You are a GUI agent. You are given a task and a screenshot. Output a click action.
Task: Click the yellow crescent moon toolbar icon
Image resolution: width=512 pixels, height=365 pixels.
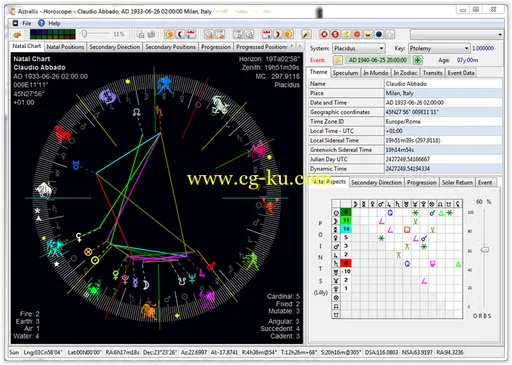(346, 34)
